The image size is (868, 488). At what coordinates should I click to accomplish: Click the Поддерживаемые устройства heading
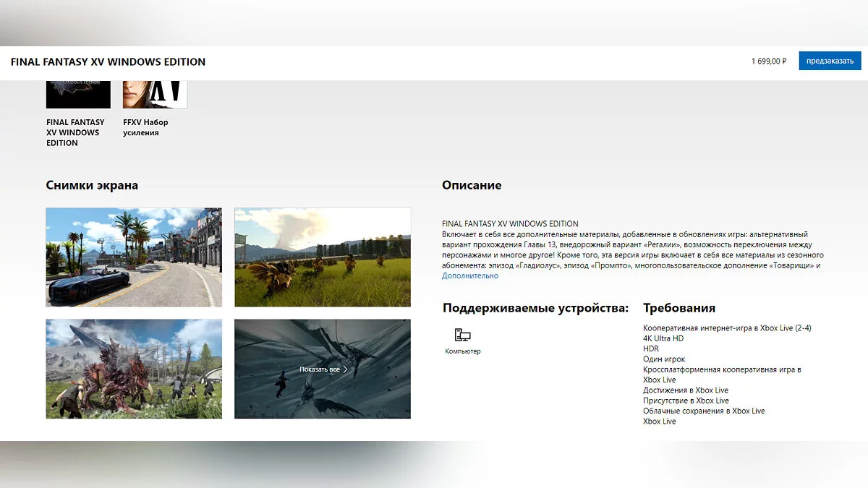click(x=536, y=308)
